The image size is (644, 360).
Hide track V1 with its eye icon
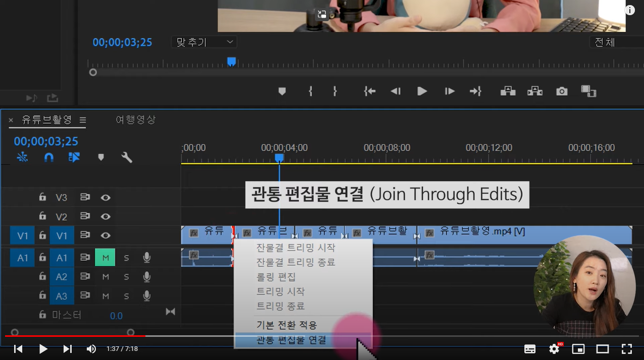click(x=105, y=235)
